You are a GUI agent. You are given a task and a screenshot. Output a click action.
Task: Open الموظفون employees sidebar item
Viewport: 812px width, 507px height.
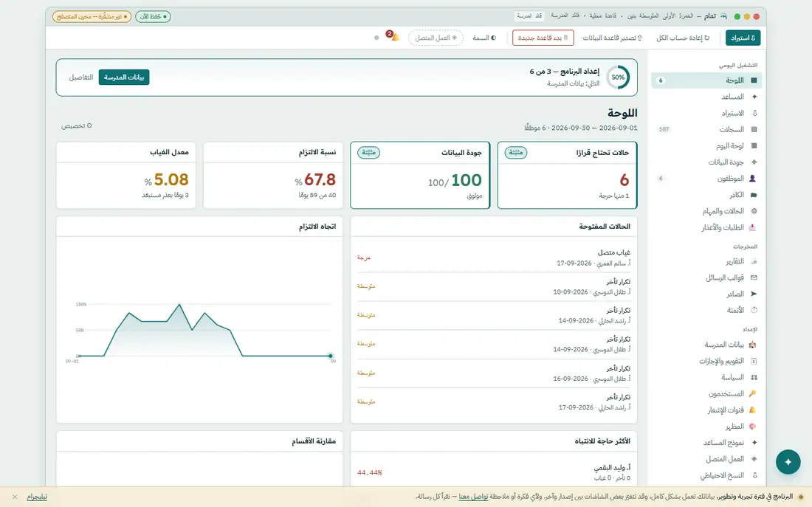click(706, 179)
